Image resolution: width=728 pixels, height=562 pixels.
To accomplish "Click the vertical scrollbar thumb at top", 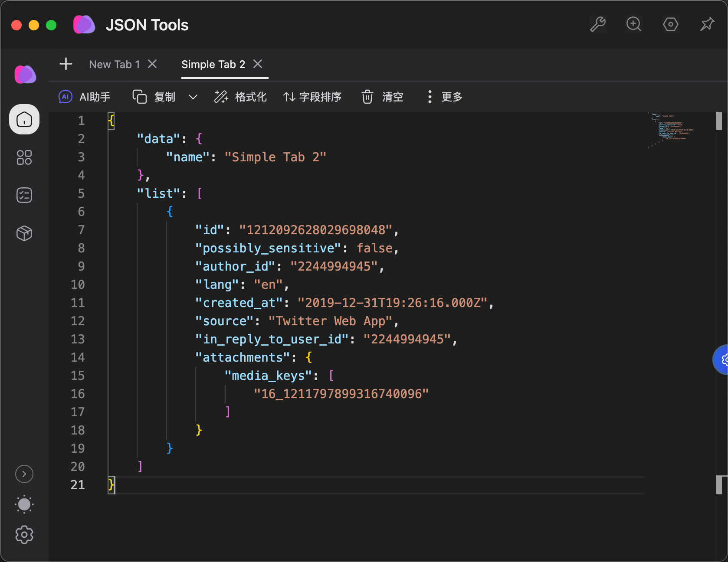I will pos(719,121).
